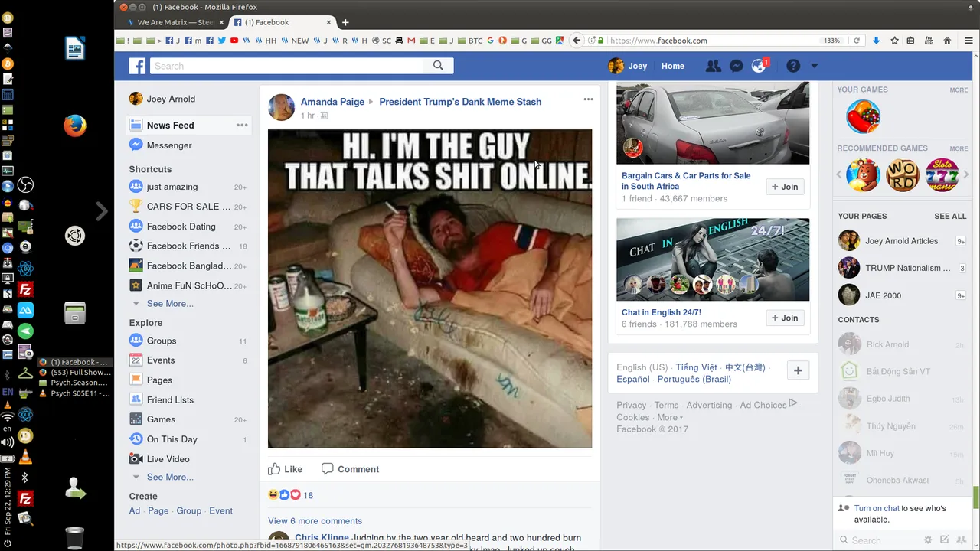Click the Facebook search field
Screen dimensions: 980x551
click(287, 66)
